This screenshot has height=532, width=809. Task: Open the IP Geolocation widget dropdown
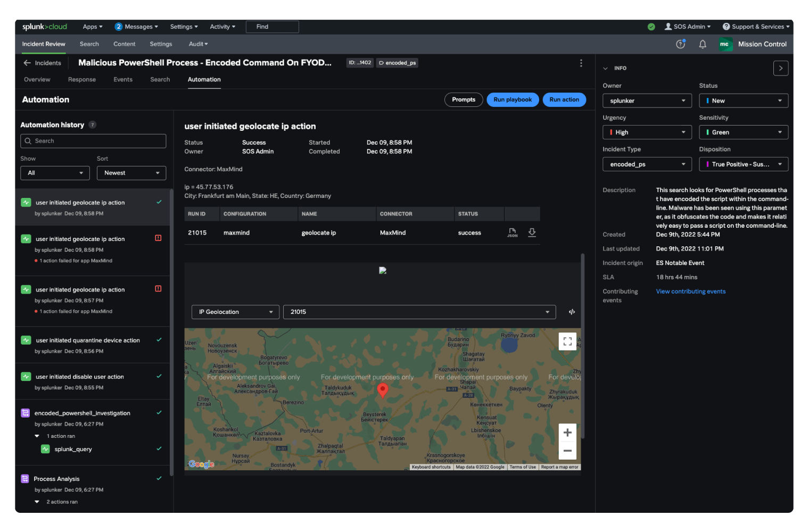(235, 312)
